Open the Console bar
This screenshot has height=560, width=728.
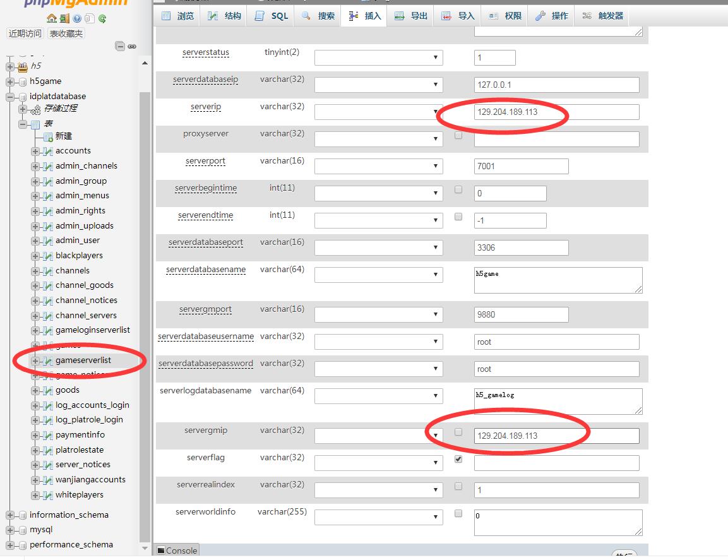pyautogui.click(x=177, y=551)
